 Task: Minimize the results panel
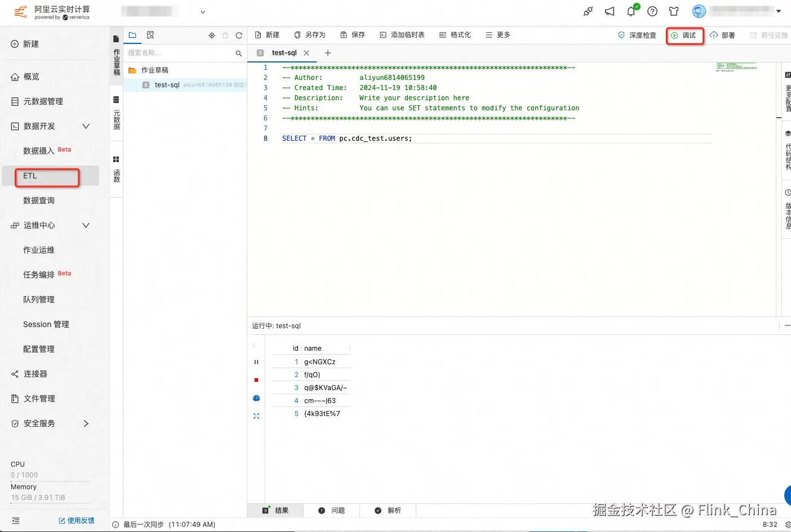(x=787, y=325)
